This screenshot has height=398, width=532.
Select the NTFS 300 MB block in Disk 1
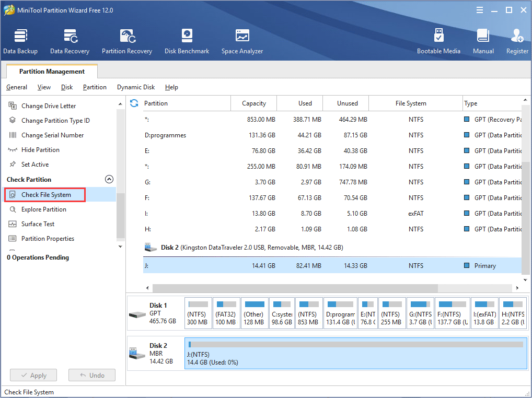pos(198,313)
